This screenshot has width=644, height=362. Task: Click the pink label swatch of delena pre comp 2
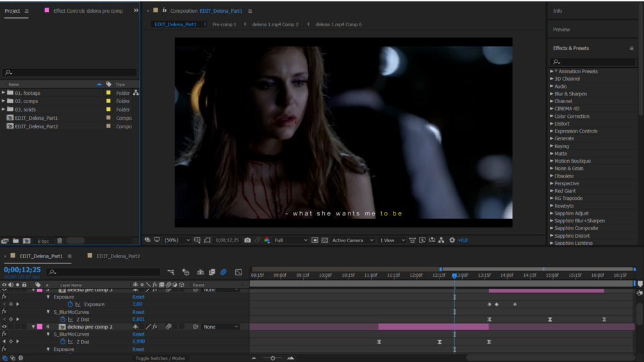click(40, 327)
